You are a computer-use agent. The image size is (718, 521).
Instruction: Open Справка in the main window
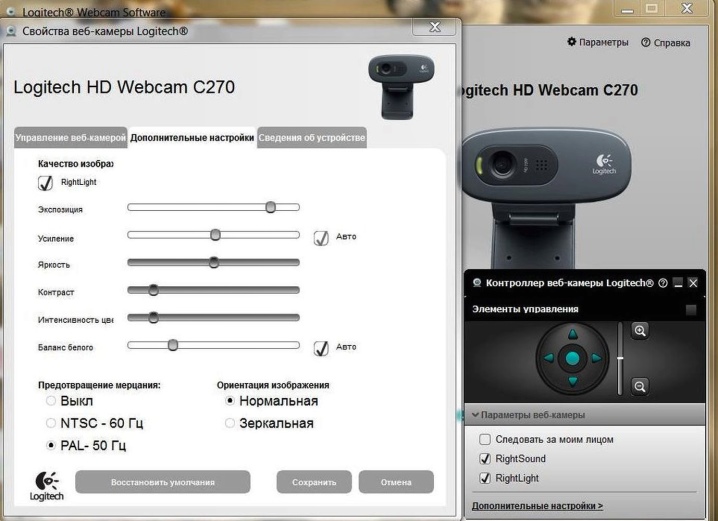click(x=672, y=43)
